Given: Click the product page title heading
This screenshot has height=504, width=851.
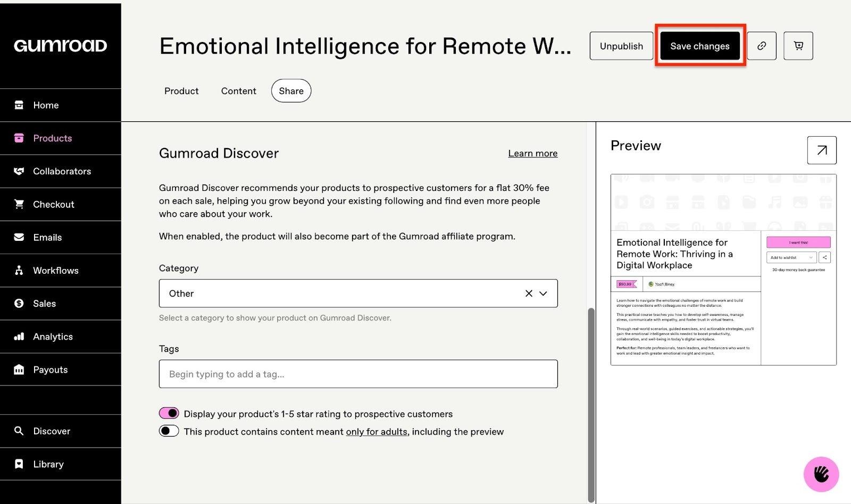Looking at the screenshot, I should coord(365,46).
